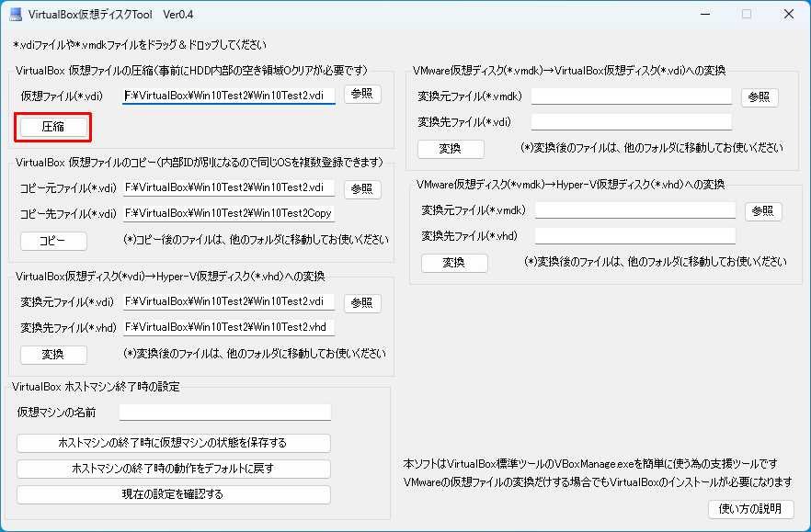Click the コピー button

tap(53, 241)
